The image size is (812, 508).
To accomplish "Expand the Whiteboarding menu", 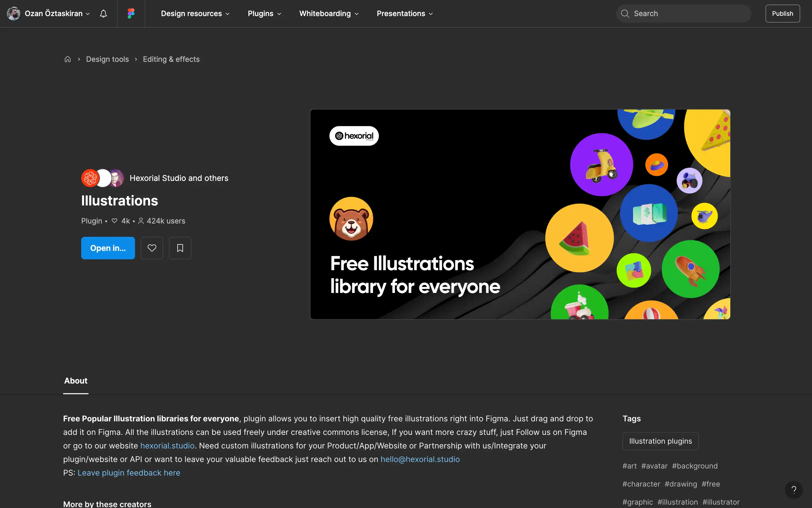I will tap(329, 14).
